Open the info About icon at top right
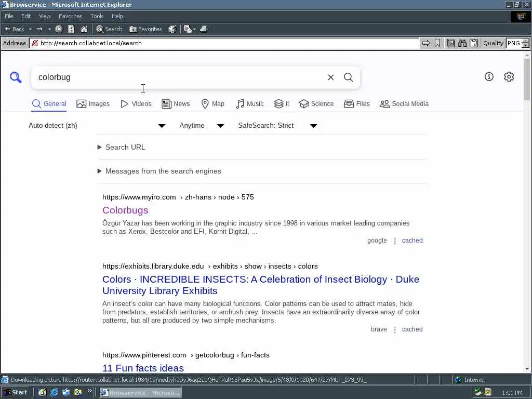The height and width of the screenshot is (399, 532). (489, 77)
